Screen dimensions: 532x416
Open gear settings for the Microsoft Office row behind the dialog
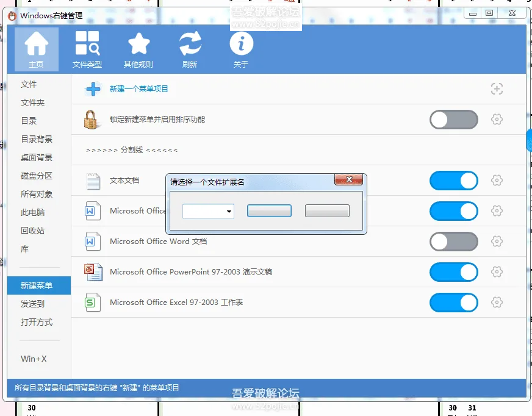coord(497,210)
